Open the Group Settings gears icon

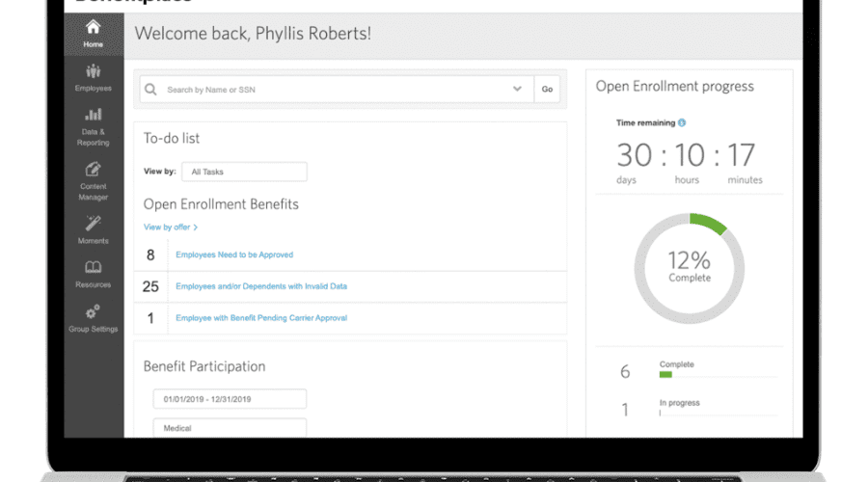tap(93, 311)
